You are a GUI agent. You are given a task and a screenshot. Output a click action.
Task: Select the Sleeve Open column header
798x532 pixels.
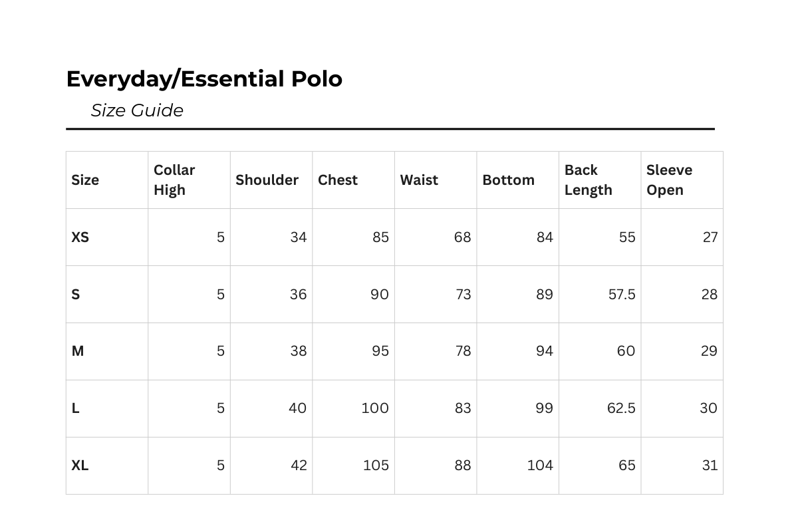[669, 180]
